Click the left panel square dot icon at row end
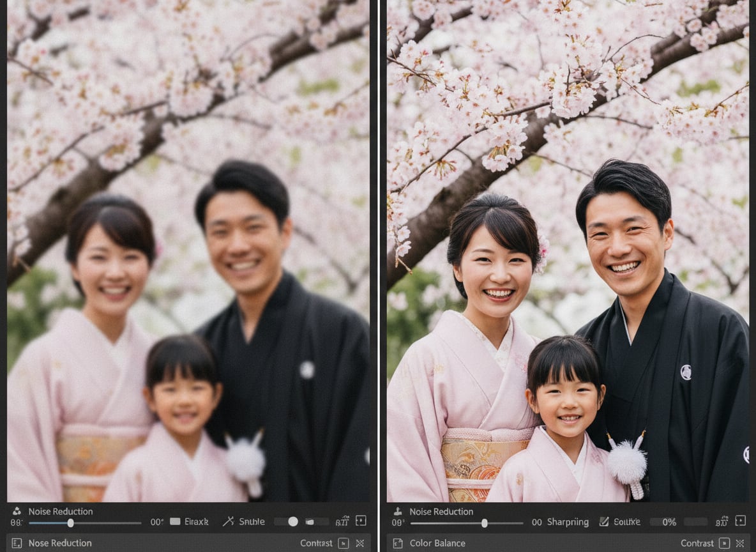The width and height of the screenshot is (756, 552). pyautogui.click(x=361, y=521)
